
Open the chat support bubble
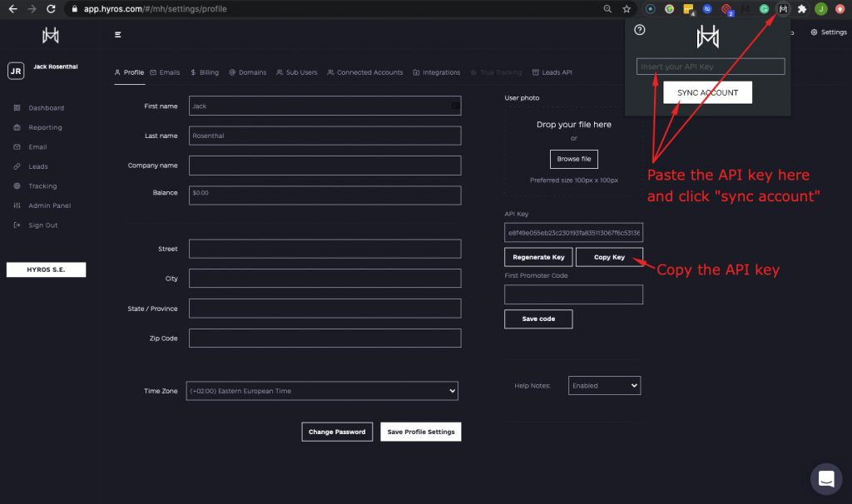coord(826,479)
